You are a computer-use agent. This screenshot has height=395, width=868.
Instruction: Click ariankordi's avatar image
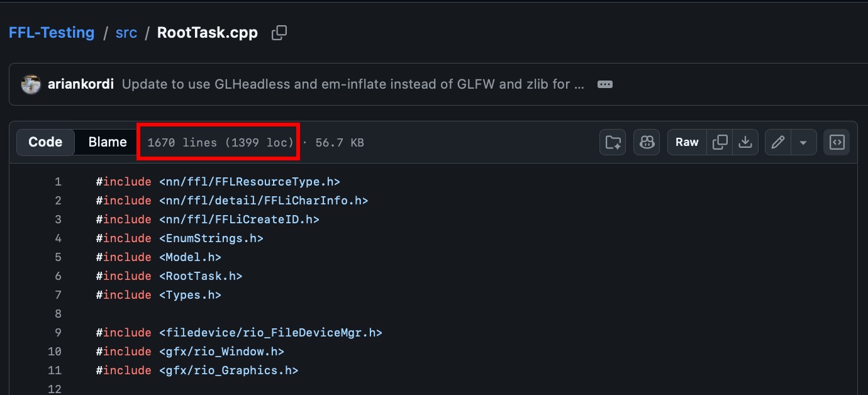pos(31,84)
